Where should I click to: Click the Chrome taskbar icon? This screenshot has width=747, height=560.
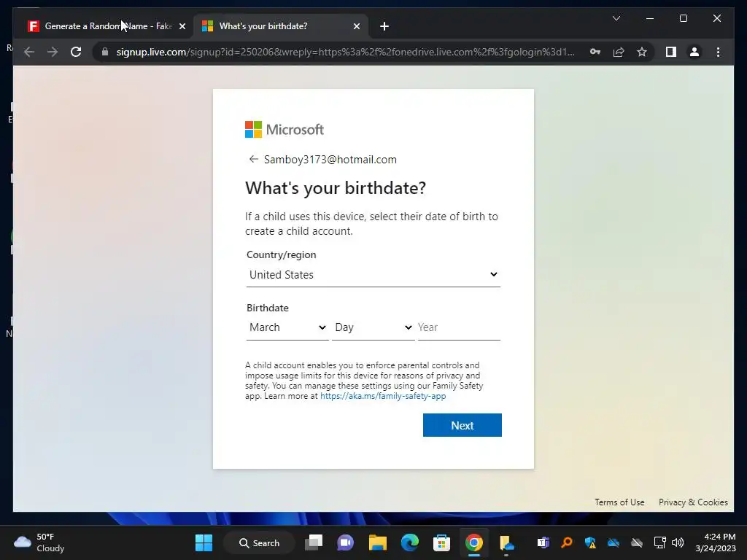[474, 542]
